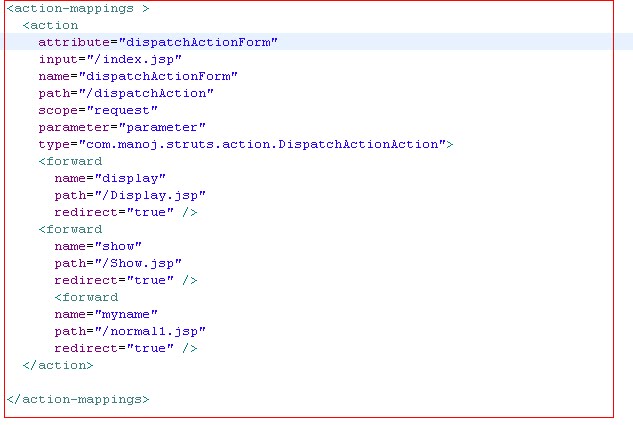Click the closing </action> tag
Image resolution: width=633 pixels, height=425 pixels.
point(58,365)
